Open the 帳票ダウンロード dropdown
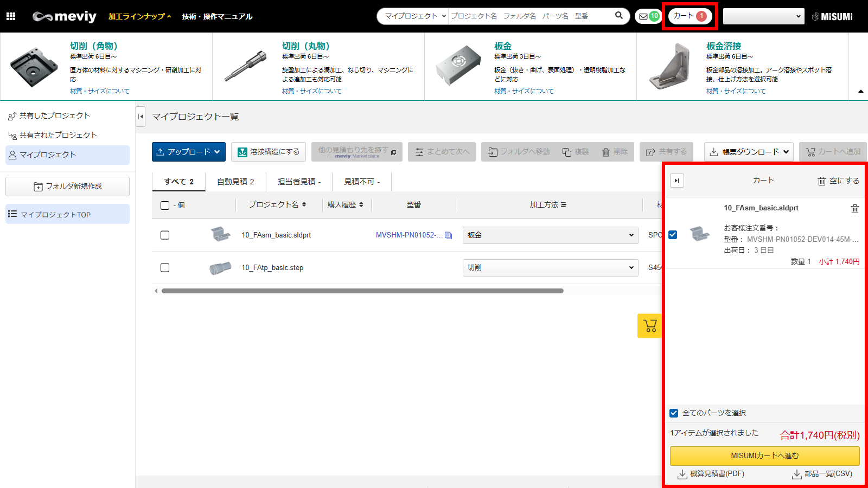 click(x=749, y=152)
